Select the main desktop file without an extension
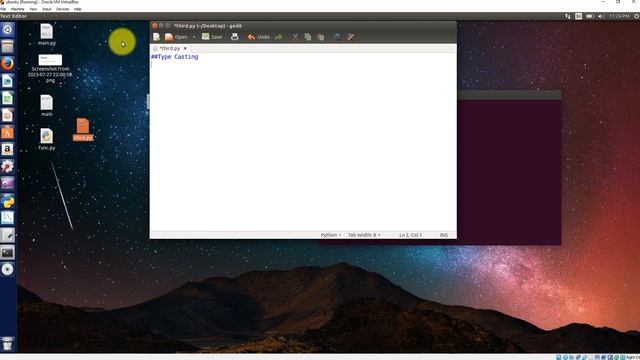640x360 pixels. click(47, 106)
